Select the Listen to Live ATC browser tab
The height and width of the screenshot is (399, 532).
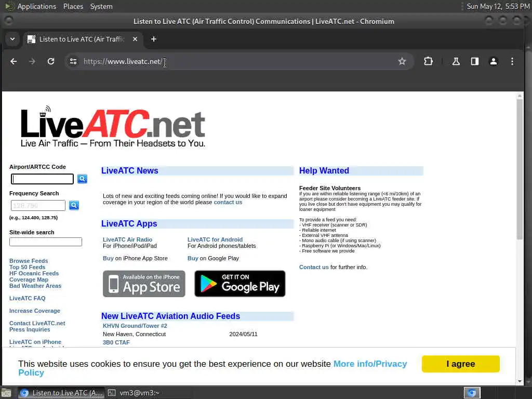83,39
